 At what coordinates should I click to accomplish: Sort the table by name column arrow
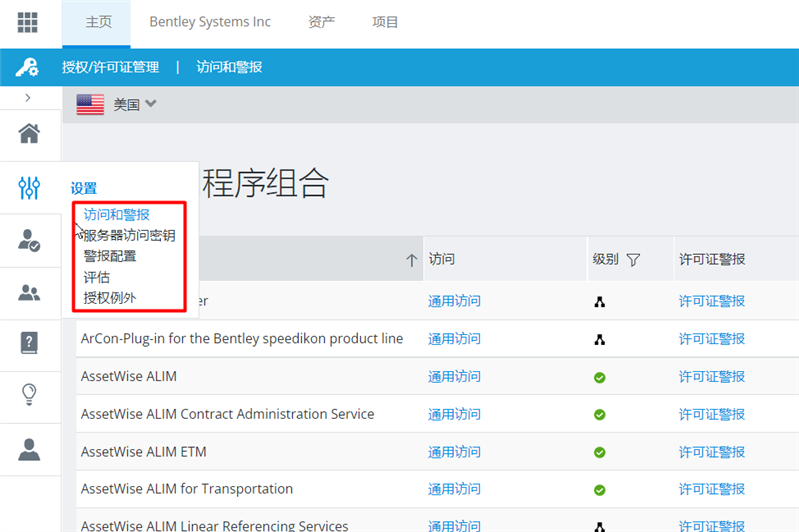click(411, 260)
